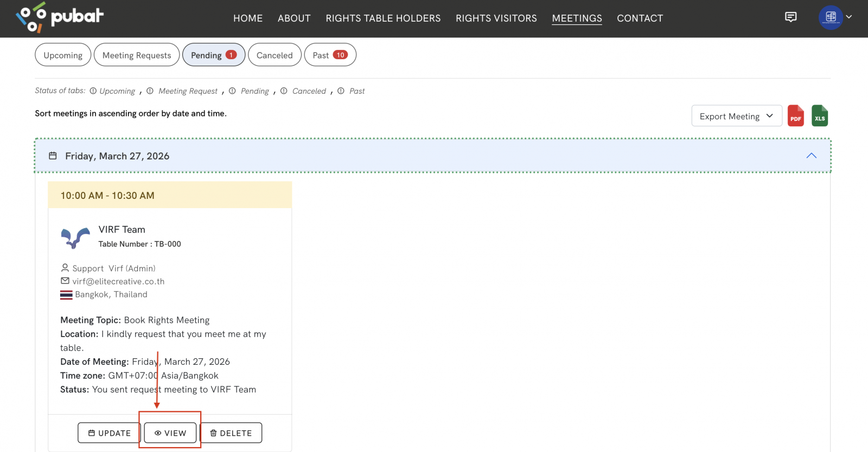The height and width of the screenshot is (452, 868).
Task: Click the 10:00 AM - 10:30 AM time header
Action: [170, 195]
